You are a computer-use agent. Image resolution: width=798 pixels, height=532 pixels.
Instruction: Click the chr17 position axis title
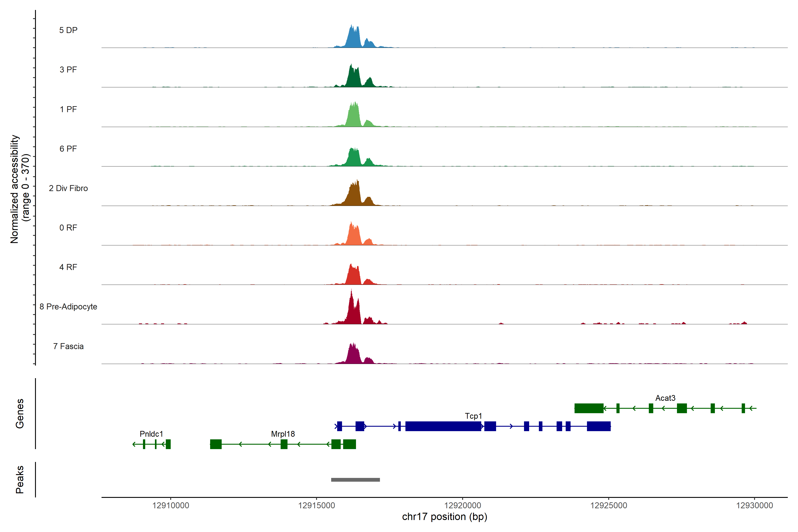tap(444, 517)
